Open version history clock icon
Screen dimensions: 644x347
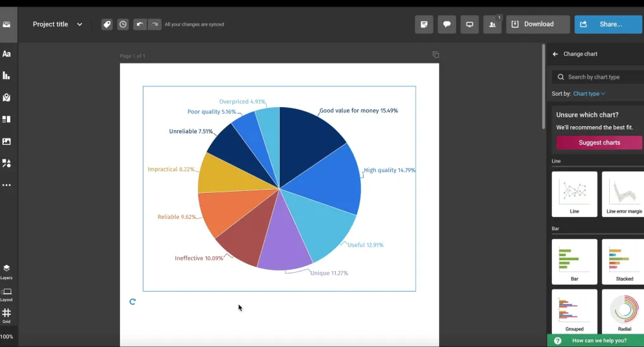(123, 24)
